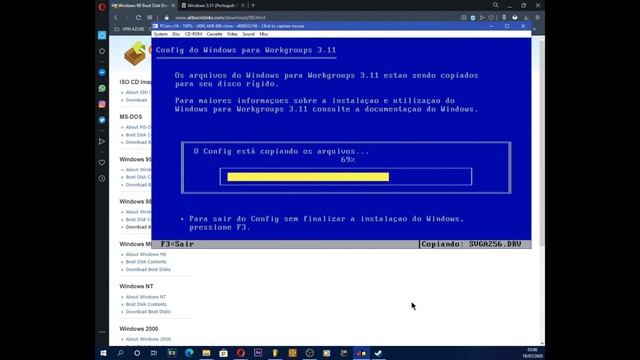Switch to Windows 98 Boot Disk browser tab
Screen dimensions: 640x360
(x=143, y=5)
